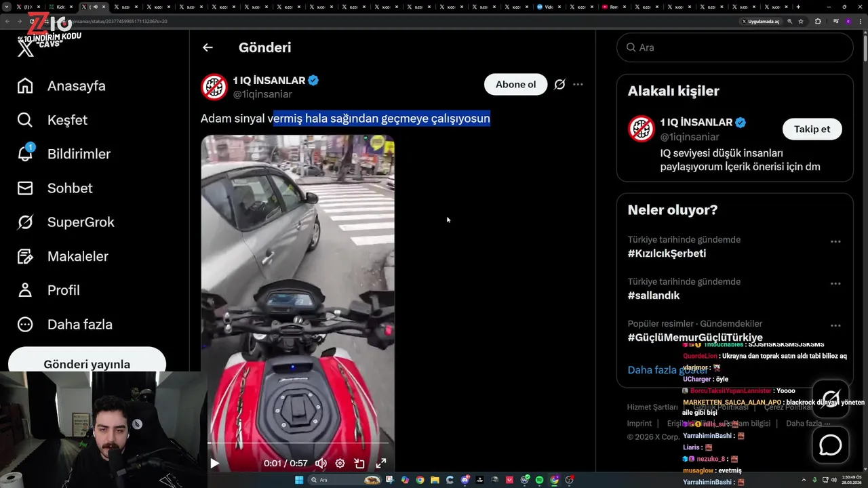Screen dimensions: 868x488
Task: Play the motorcycle video
Action: point(214,464)
